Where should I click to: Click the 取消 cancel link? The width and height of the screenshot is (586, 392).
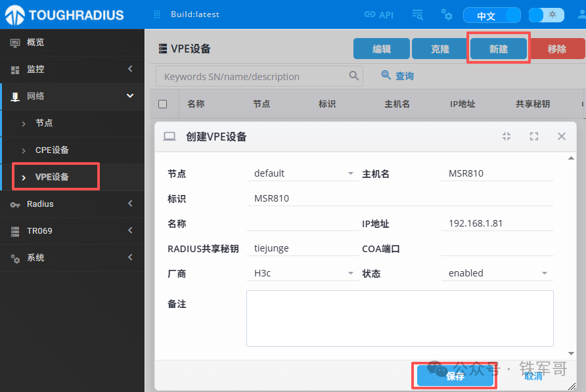pyautogui.click(x=533, y=376)
